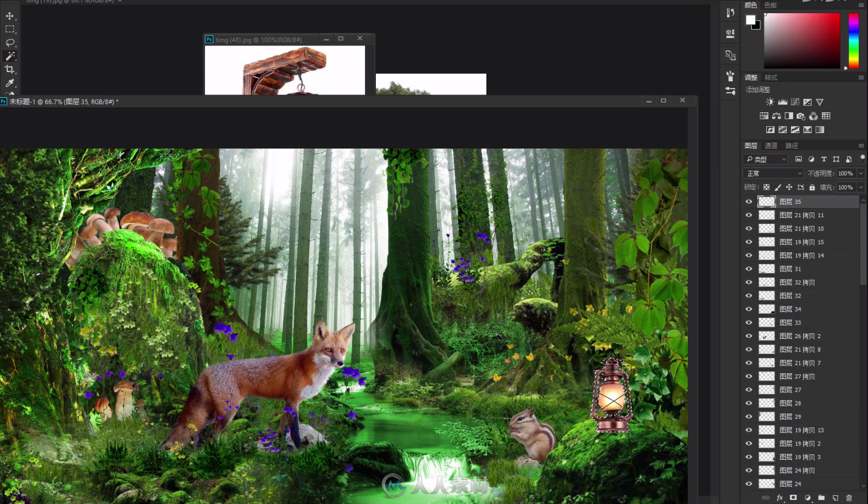Screen dimensions: 868x504
Task: Add Selective Color adjustment icon
Action: 808,130
